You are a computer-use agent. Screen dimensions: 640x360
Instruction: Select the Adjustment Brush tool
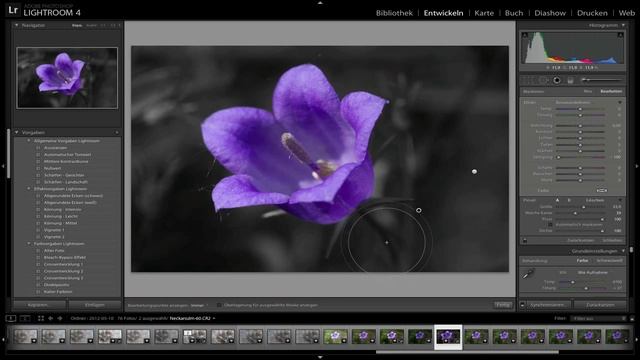tap(601, 80)
